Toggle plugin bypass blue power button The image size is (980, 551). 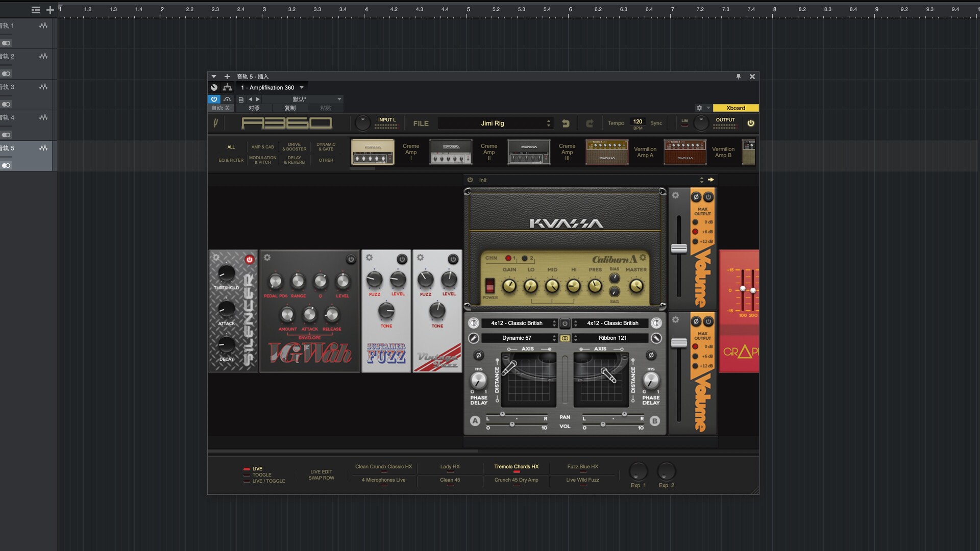click(214, 99)
